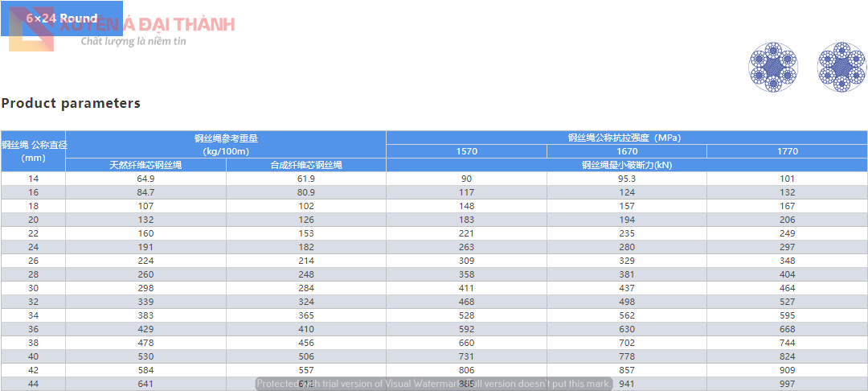Open the right rope cross-section diagram

pos(842,67)
